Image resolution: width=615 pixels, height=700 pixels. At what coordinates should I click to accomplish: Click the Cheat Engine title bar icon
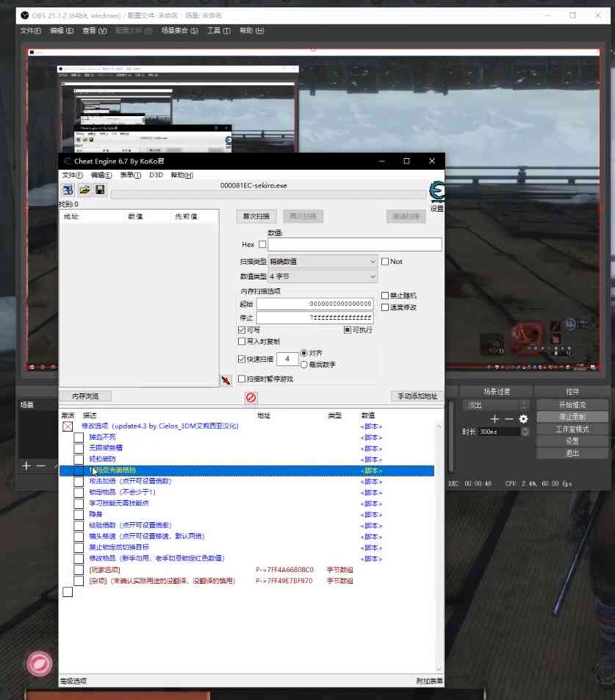(68, 161)
